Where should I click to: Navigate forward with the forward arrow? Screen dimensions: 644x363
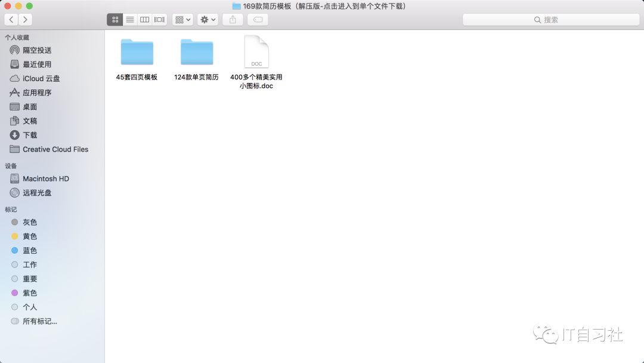[x=25, y=19]
